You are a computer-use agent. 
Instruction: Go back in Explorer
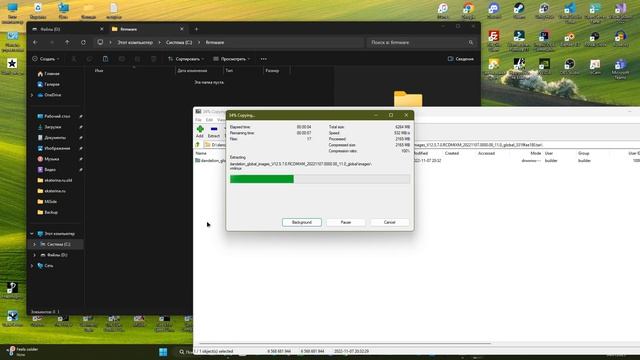tap(36, 42)
